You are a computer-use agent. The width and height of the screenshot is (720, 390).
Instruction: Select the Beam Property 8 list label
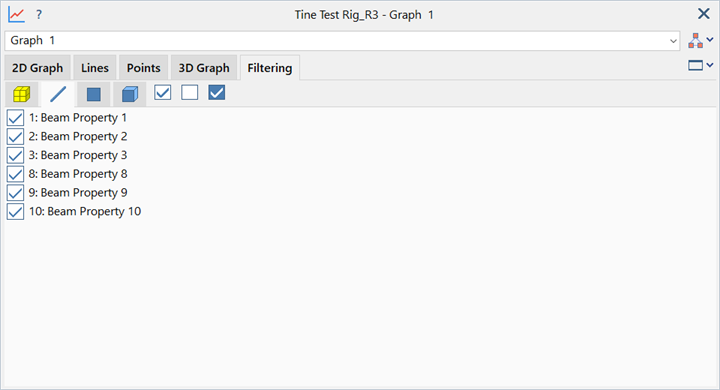click(78, 174)
